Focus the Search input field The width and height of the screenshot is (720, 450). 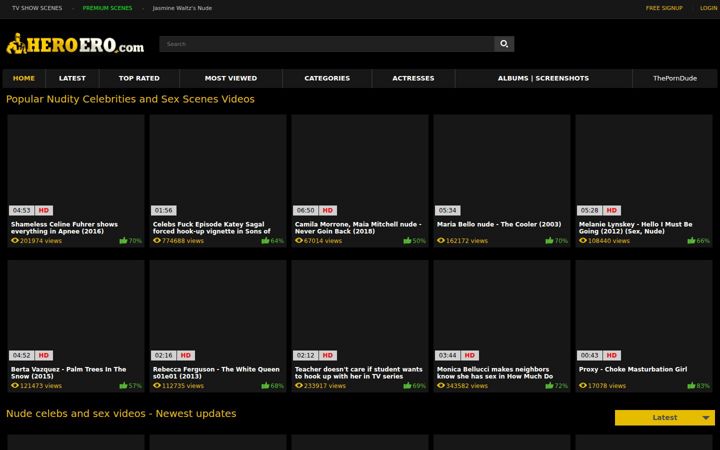pyautogui.click(x=327, y=44)
